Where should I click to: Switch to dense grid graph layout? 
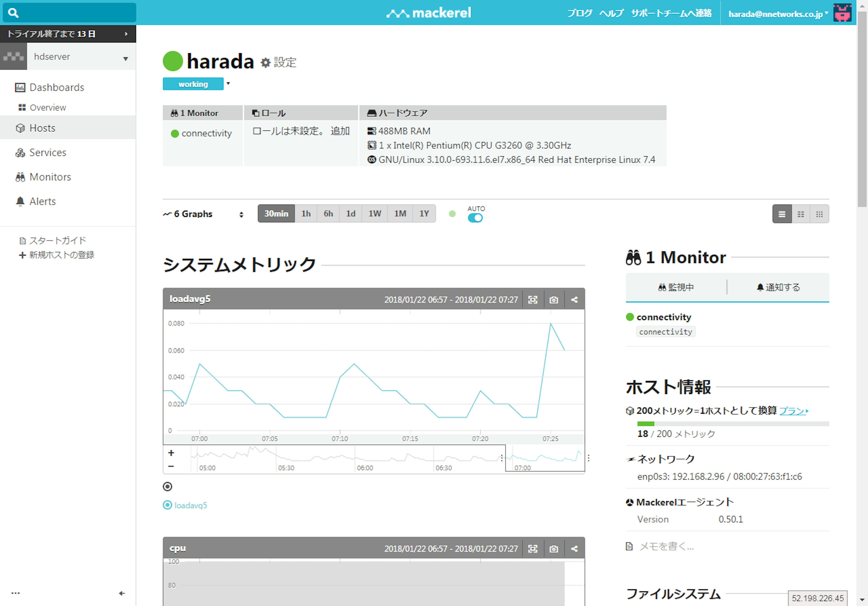pos(819,214)
